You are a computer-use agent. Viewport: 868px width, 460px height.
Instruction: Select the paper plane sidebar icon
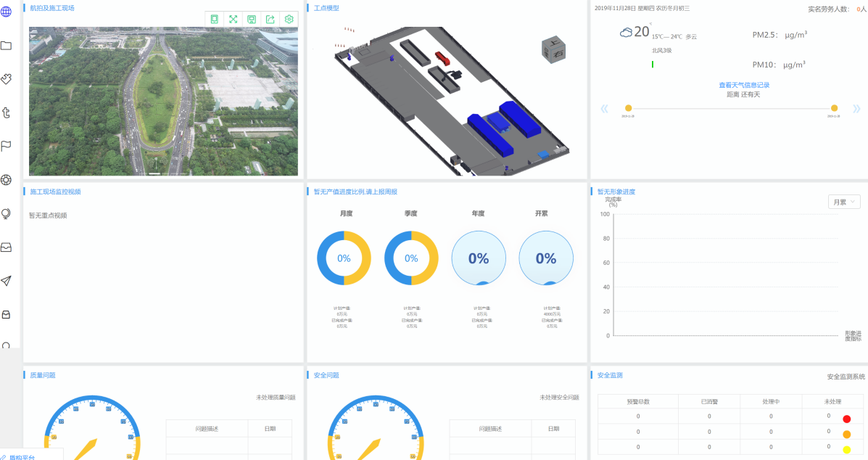(6, 281)
